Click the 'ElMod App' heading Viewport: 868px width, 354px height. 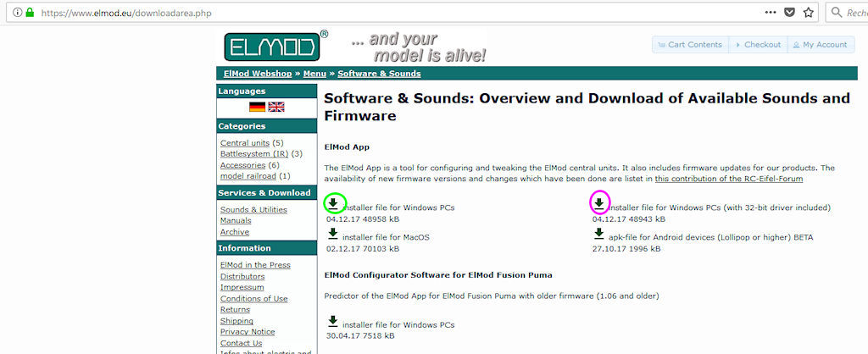(347, 147)
